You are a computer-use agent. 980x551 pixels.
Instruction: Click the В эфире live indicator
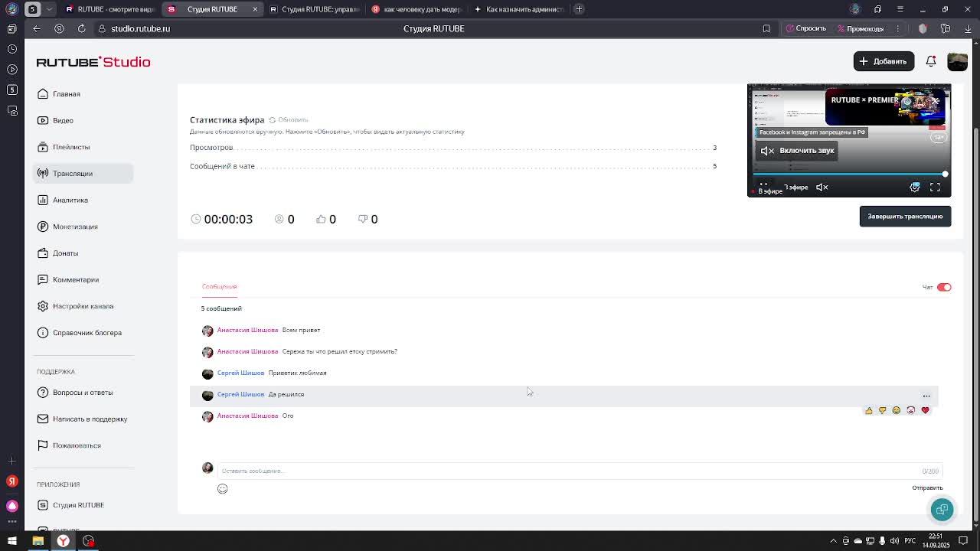[766, 191]
